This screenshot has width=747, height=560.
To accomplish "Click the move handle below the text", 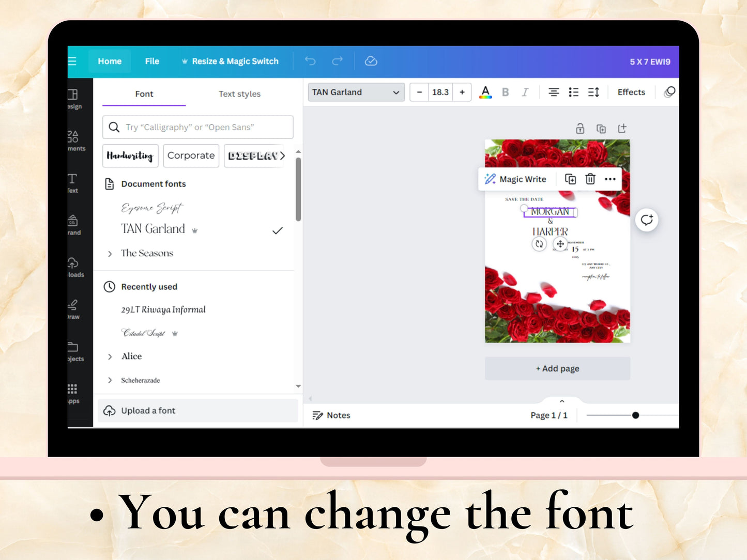I will point(560,244).
